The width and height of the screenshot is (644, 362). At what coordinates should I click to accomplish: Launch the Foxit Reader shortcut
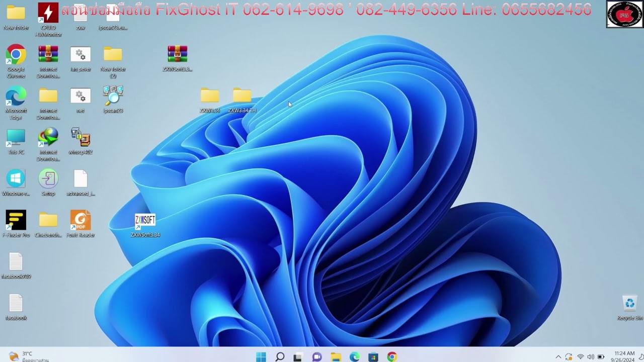(80, 224)
